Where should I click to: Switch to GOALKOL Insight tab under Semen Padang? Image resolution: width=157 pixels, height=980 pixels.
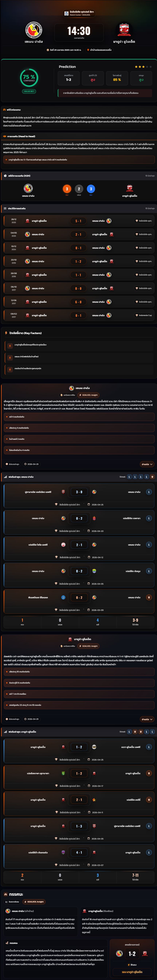[88, 395]
